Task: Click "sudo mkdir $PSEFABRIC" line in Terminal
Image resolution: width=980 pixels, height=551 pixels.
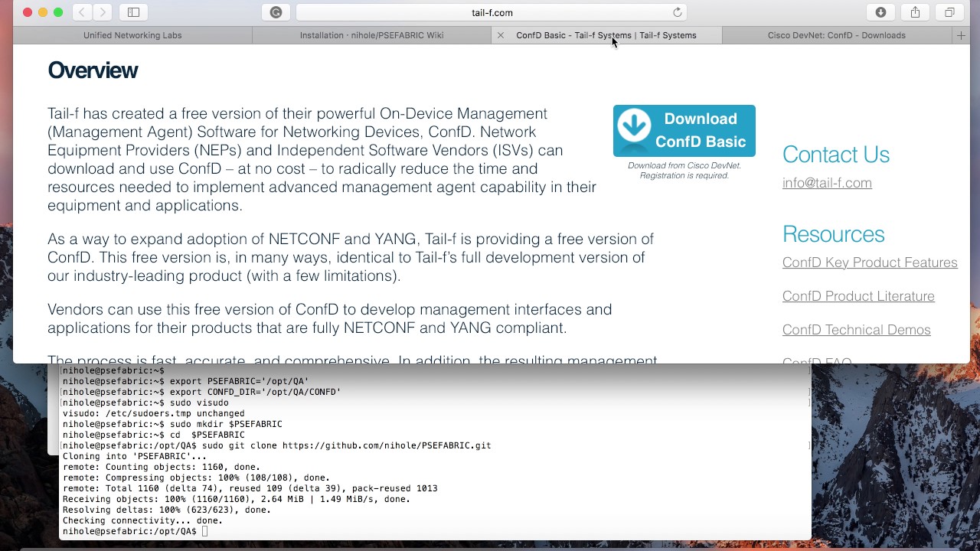Action: (x=172, y=424)
